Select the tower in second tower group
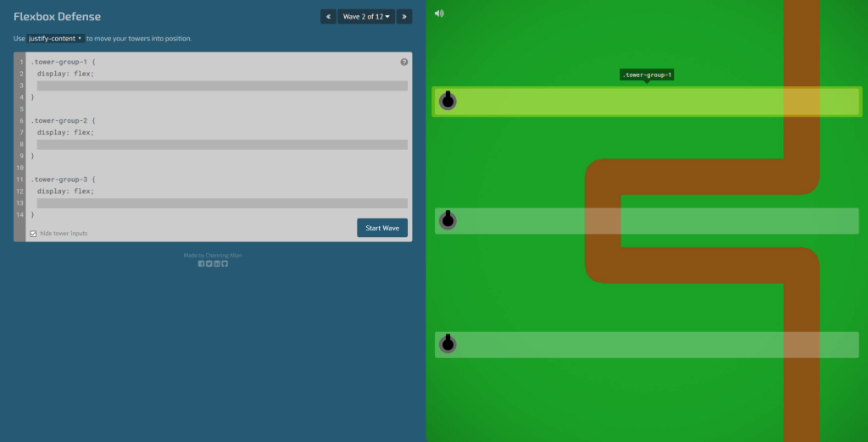The image size is (868, 442). coord(448,220)
